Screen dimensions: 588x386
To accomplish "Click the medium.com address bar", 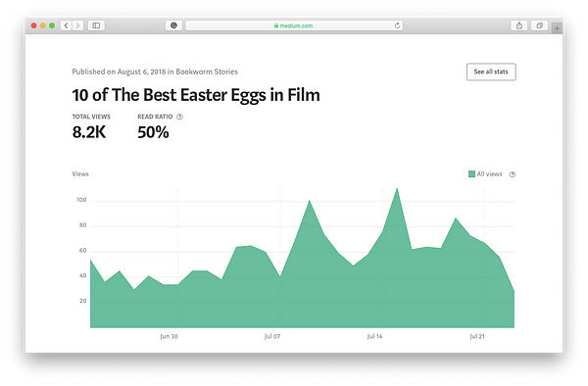I will coord(294,25).
